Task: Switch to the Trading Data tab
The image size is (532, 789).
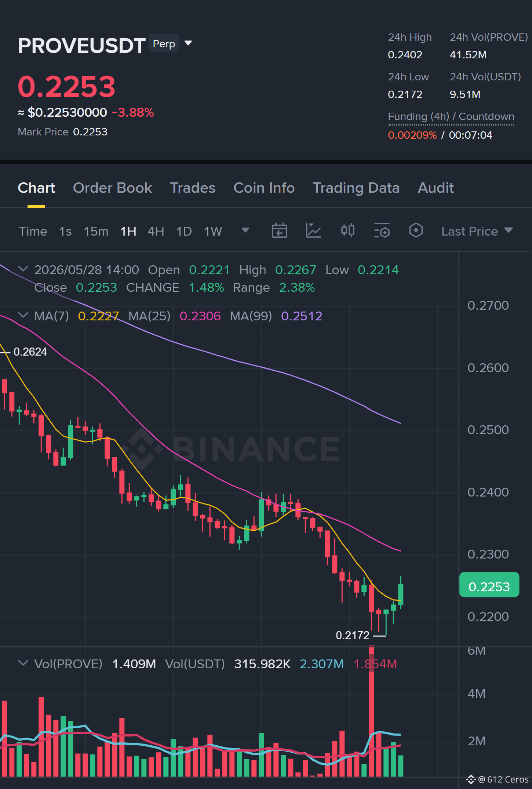Action: pyautogui.click(x=356, y=188)
